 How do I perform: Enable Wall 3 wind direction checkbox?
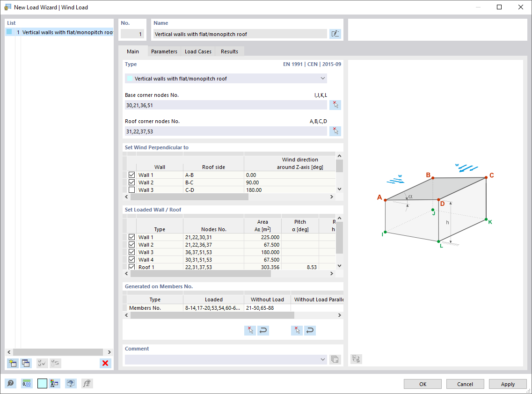click(131, 190)
